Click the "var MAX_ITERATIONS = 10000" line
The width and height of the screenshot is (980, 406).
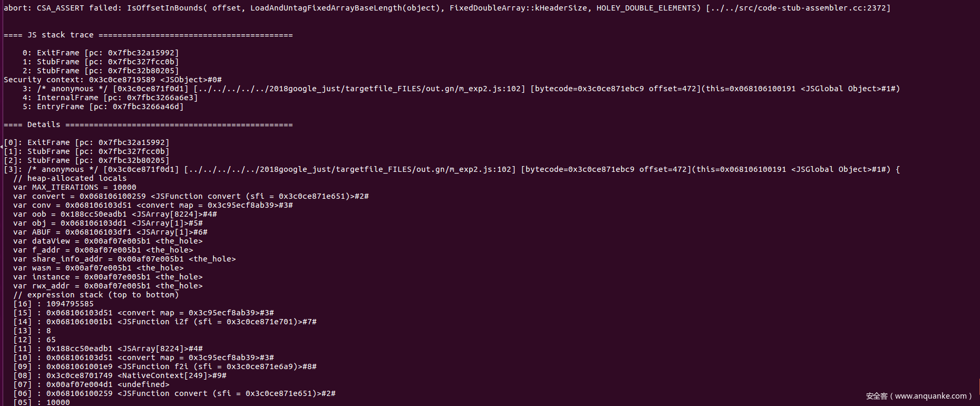74,187
